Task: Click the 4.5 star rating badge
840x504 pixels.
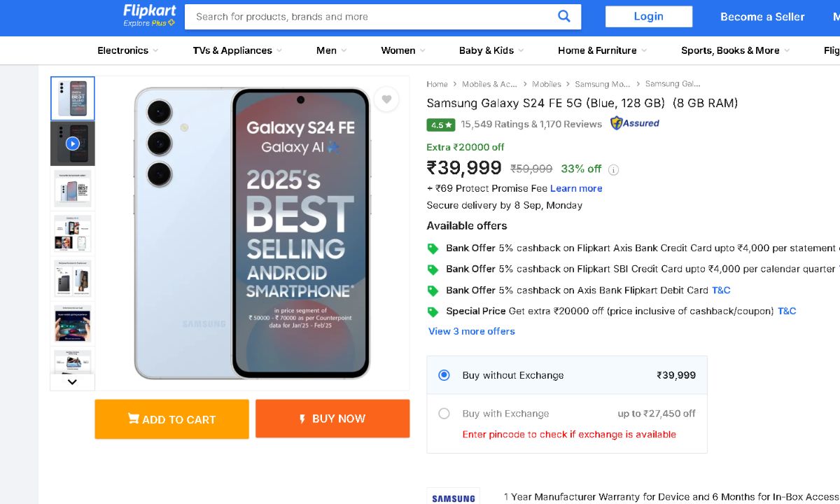Action: (441, 125)
